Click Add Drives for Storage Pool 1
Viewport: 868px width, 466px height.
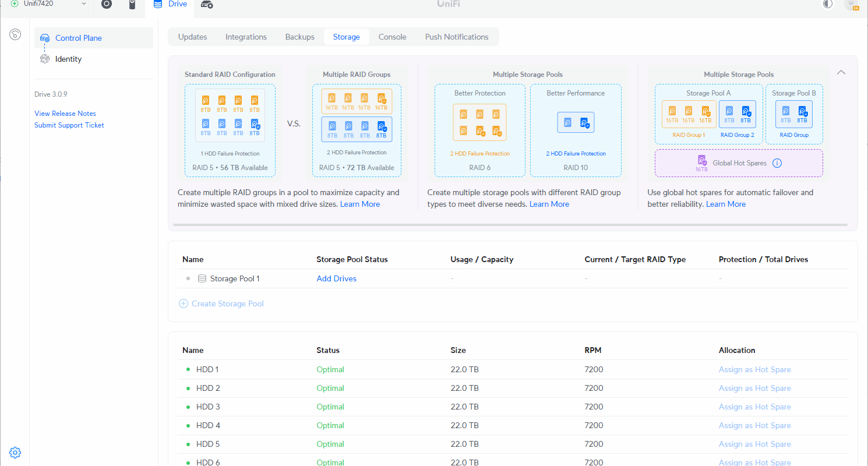point(336,278)
